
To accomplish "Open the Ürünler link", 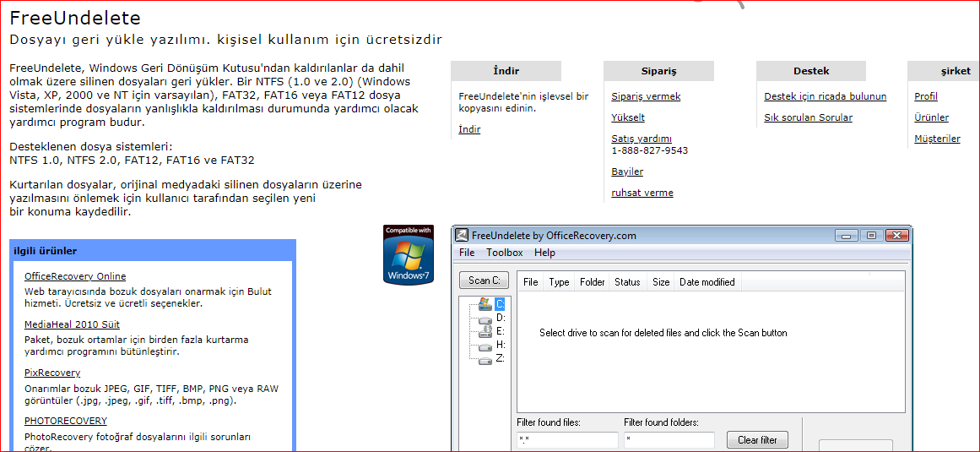I will pyautogui.click(x=931, y=117).
